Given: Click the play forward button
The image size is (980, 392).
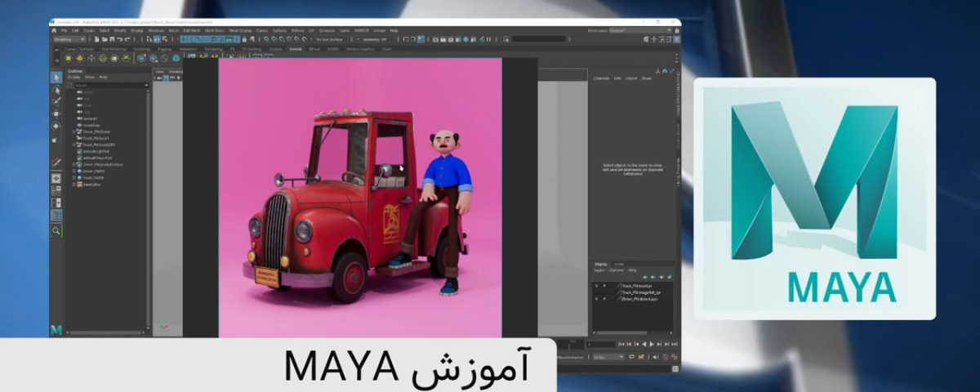Looking at the screenshot, I should click(x=652, y=345).
